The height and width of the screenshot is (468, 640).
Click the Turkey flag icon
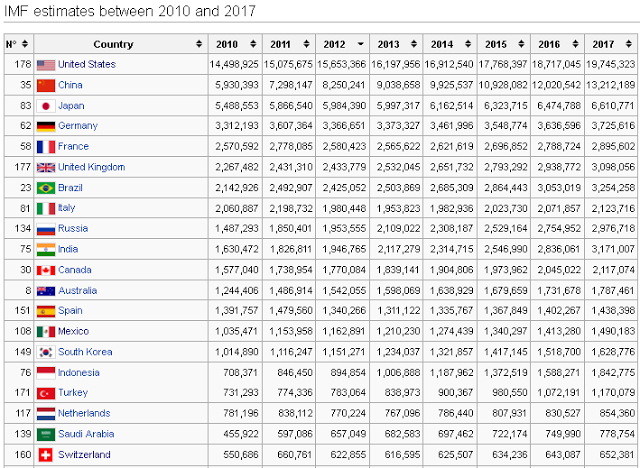(46, 393)
